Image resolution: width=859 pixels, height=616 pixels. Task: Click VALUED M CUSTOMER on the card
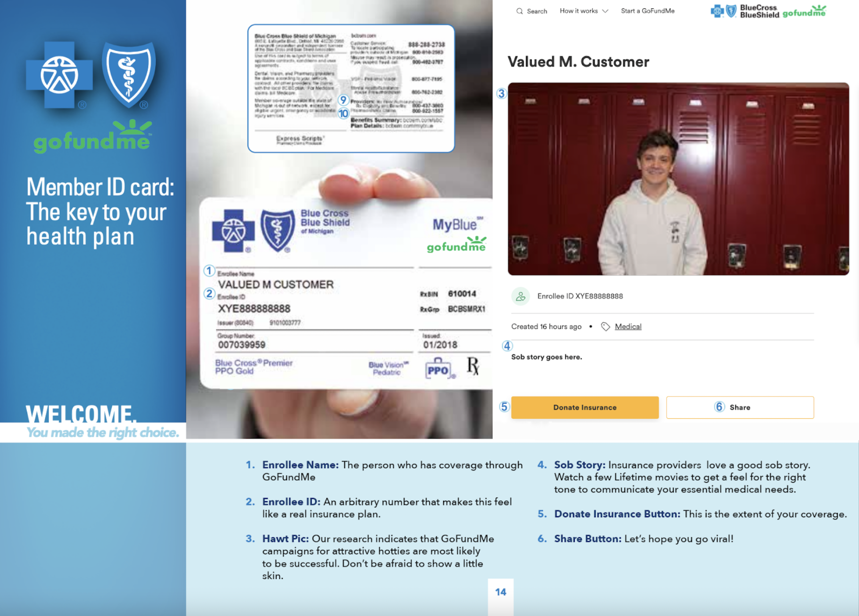pyautogui.click(x=276, y=284)
